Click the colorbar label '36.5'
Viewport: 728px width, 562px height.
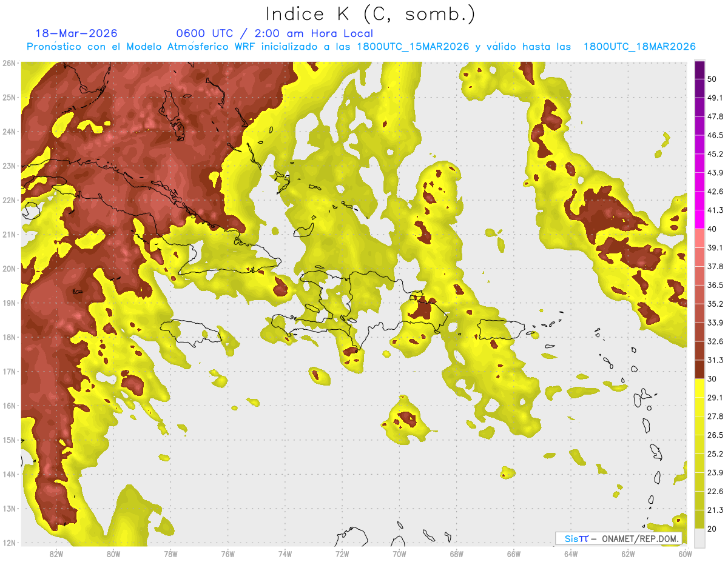(x=715, y=285)
